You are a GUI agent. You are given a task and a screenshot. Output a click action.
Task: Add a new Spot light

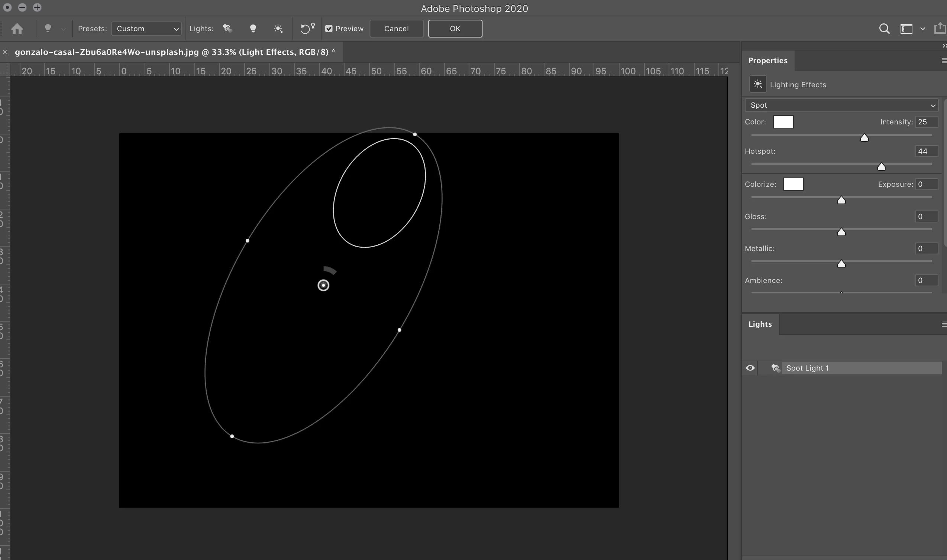click(227, 29)
